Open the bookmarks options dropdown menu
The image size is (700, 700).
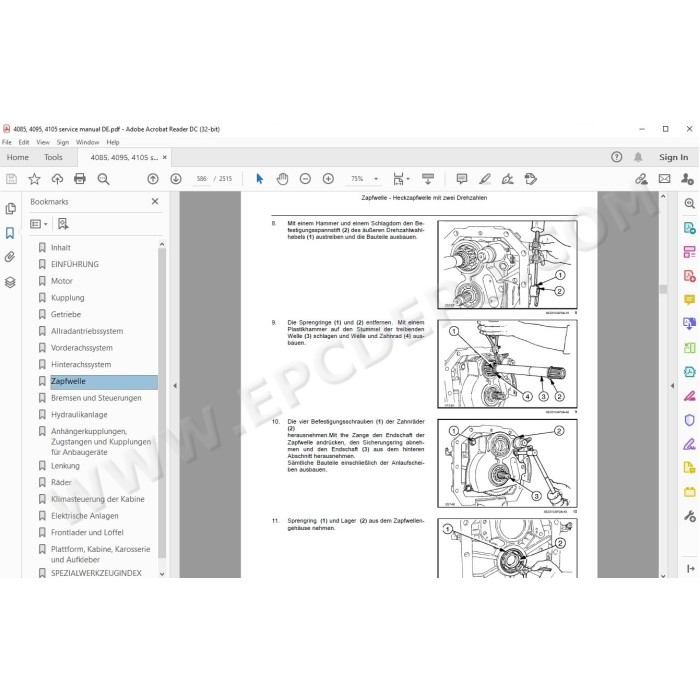click(38, 224)
